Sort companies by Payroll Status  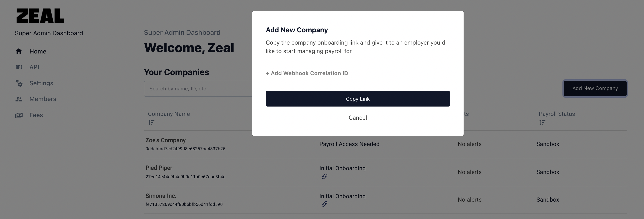[542, 122]
